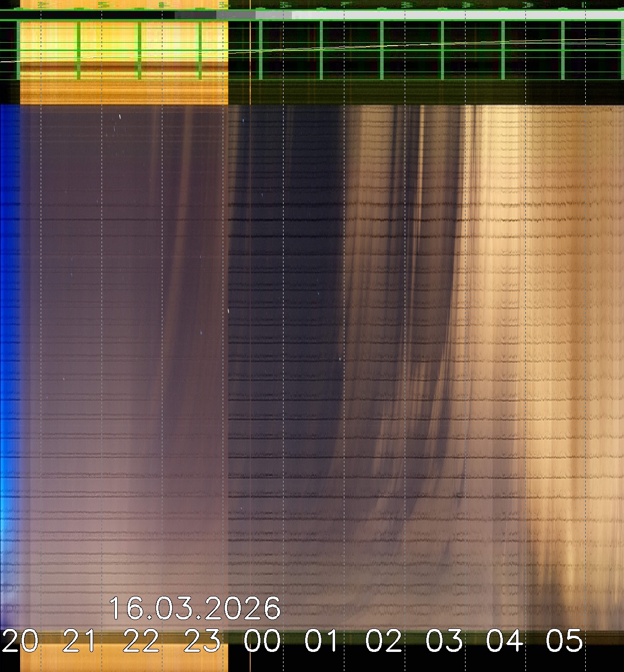Click the 22 hour label
Image resolution: width=624 pixels, height=672 pixels.
click(x=141, y=641)
